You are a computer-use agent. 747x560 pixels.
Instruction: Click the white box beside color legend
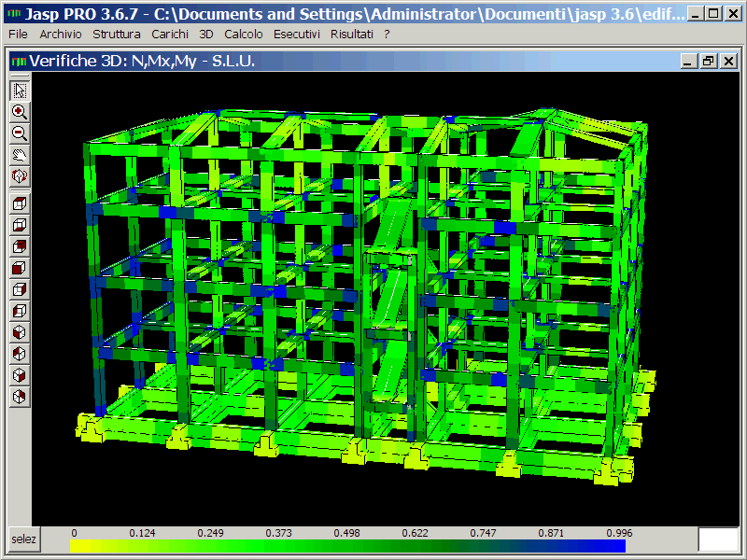[x=718, y=539]
